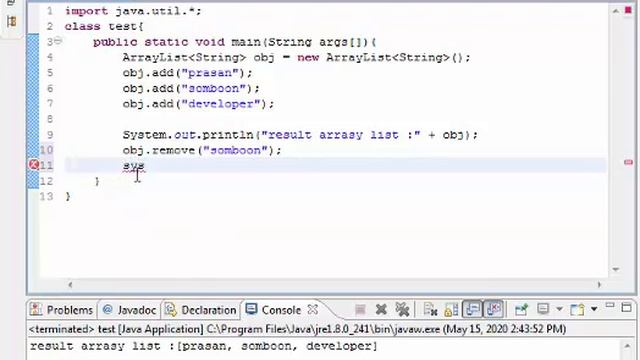Click the System.out.println line 9
This screenshot has height=360, width=640.
tap(300, 135)
